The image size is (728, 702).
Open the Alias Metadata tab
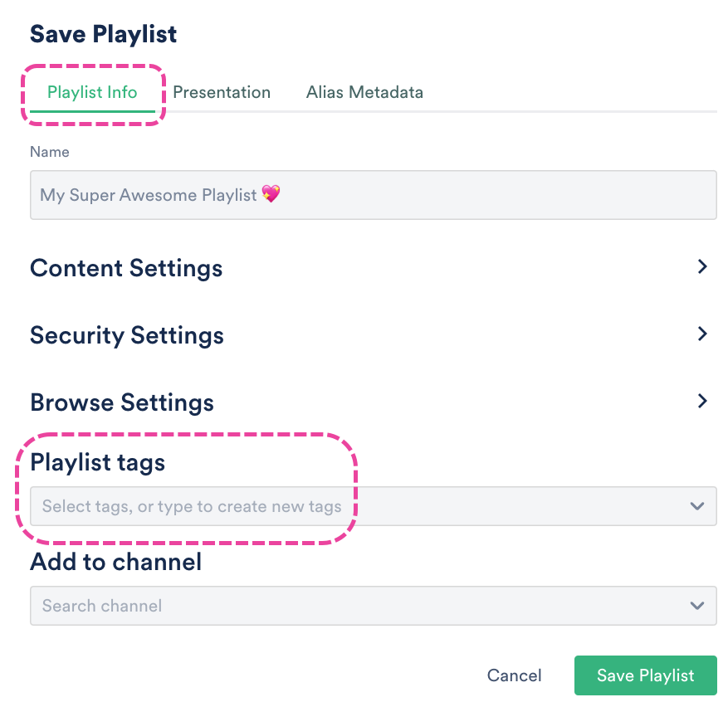[x=364, y=92]
